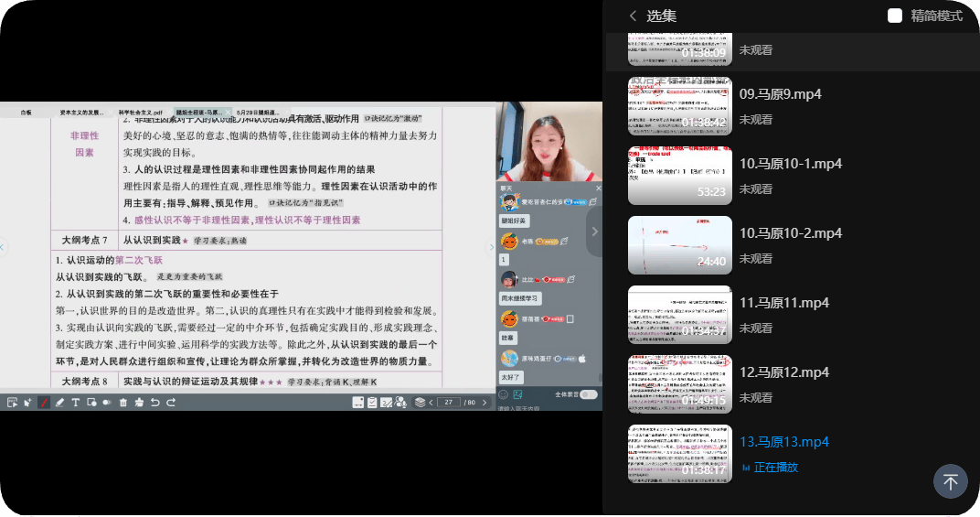Click the clear-all broom icon
Viewport: 980px width, 517px height.
pos(139,403)
